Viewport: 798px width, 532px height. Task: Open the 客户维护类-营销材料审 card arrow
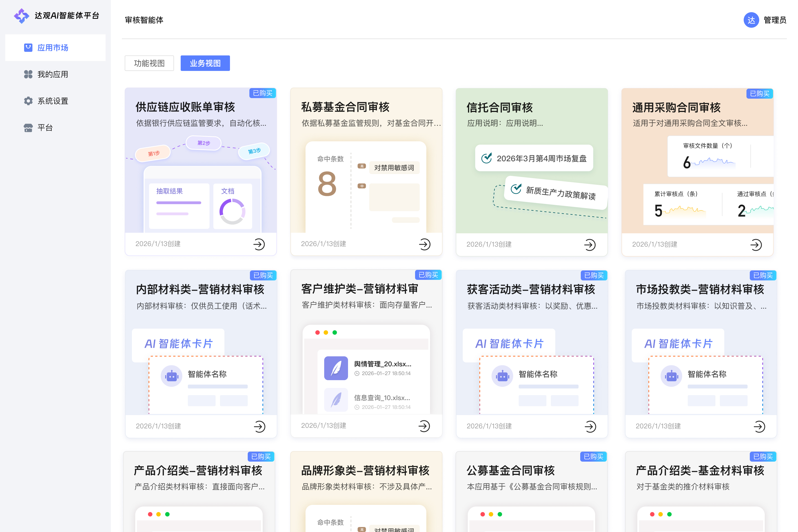[424, 426]
